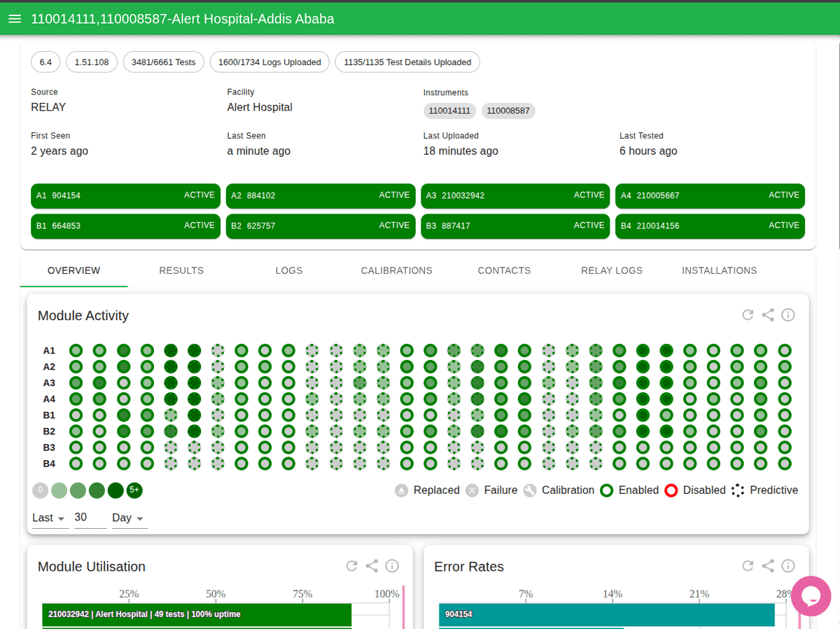This screenshot has height=629, width=840.
Task: Share the Module Activity chart
Action: (x=768, y=315)
